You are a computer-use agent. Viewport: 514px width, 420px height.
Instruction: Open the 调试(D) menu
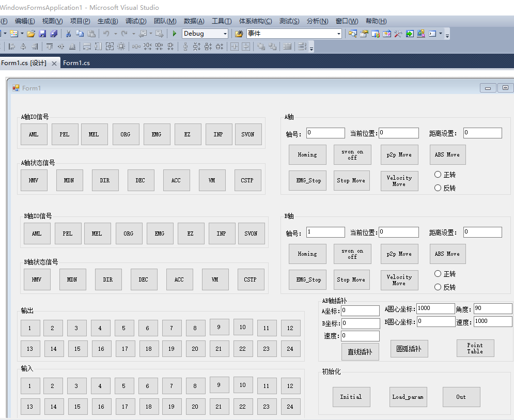pyautogui.click(x=136, y=21)
